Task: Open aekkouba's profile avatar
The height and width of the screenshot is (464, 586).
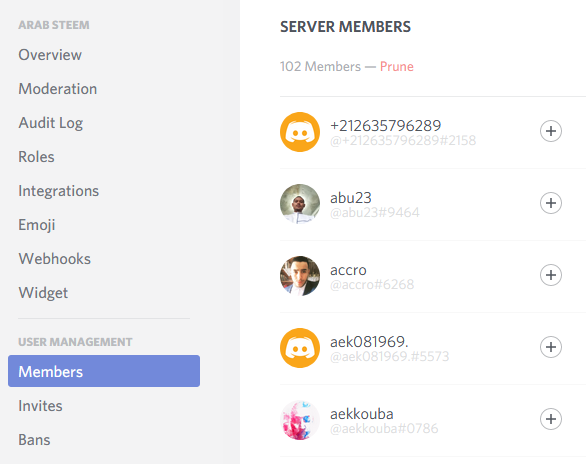Action: [x=300, y=420]
